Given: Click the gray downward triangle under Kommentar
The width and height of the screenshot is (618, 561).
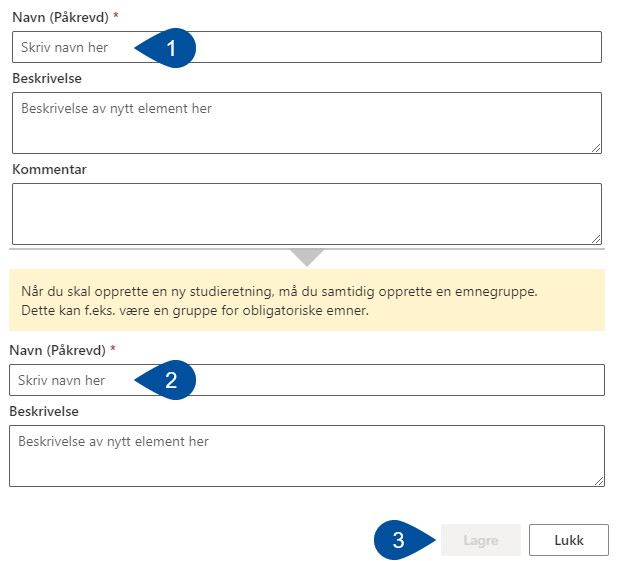Looking at the screenshot, I should point(307,257).
